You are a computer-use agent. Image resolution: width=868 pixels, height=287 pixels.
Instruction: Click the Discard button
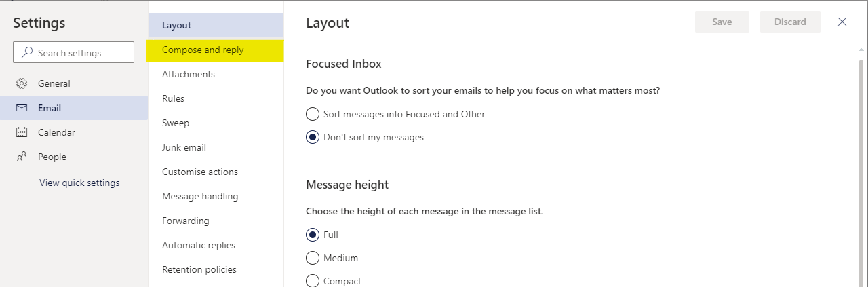790,22
